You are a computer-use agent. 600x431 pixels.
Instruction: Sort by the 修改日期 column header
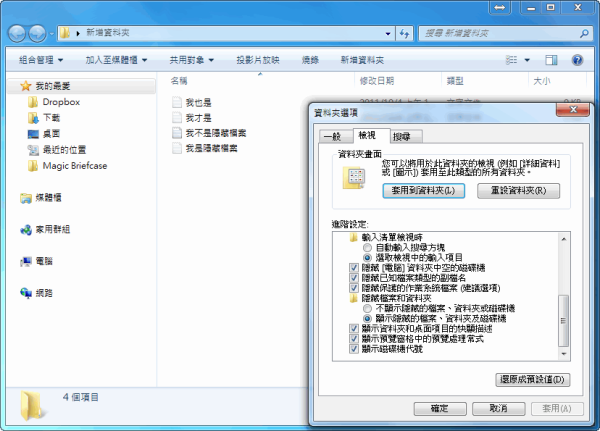pyautogui.click(x=377, y=81)
